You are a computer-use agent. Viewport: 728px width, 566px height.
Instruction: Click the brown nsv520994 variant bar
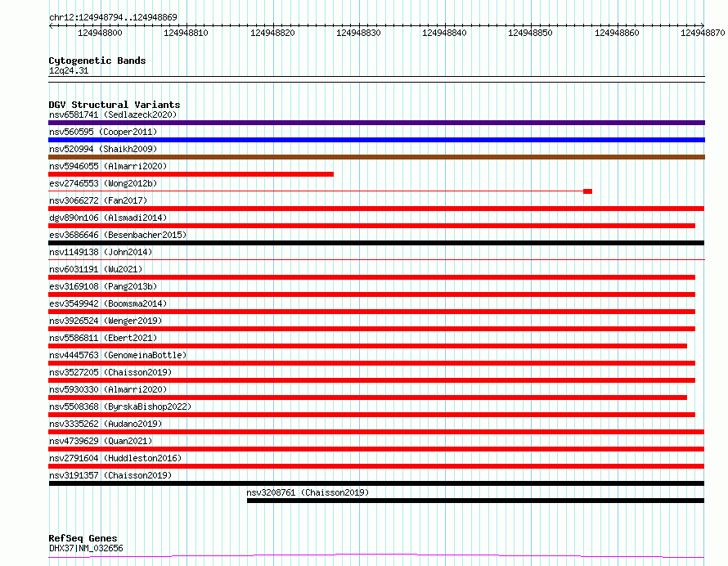[376, 157]
